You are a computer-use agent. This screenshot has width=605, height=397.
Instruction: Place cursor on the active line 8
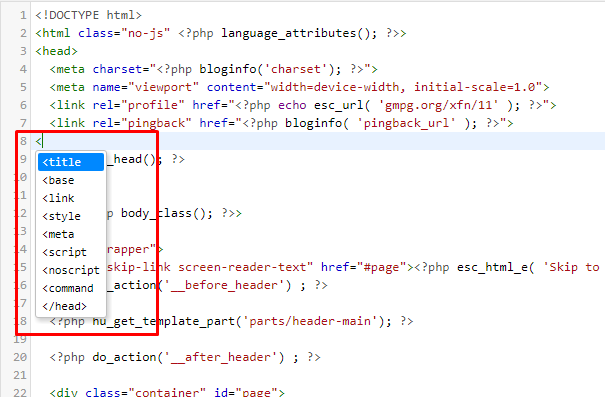pyautogui.click(x=318, y=141)
